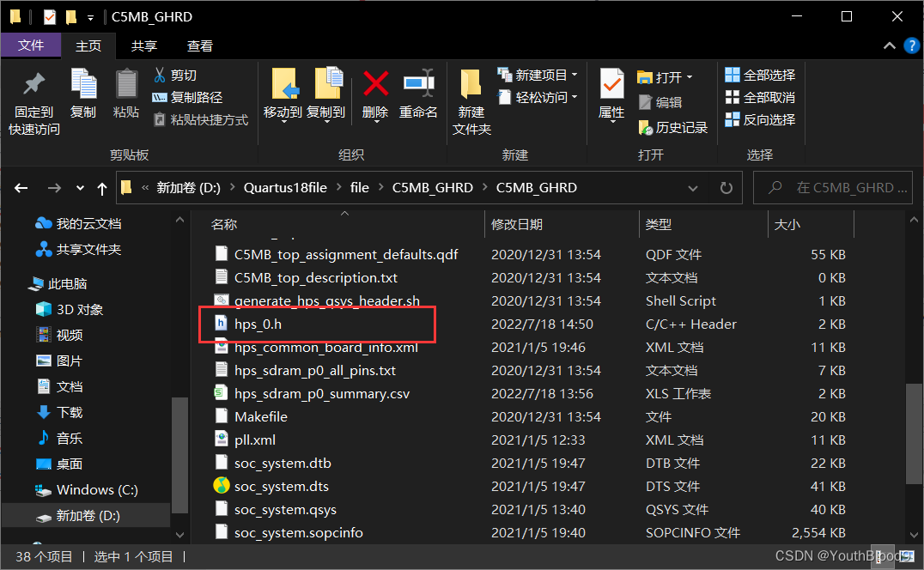Open the Recent locations dropdown arrow
The image size is (924, 570).
click(80, 188)
